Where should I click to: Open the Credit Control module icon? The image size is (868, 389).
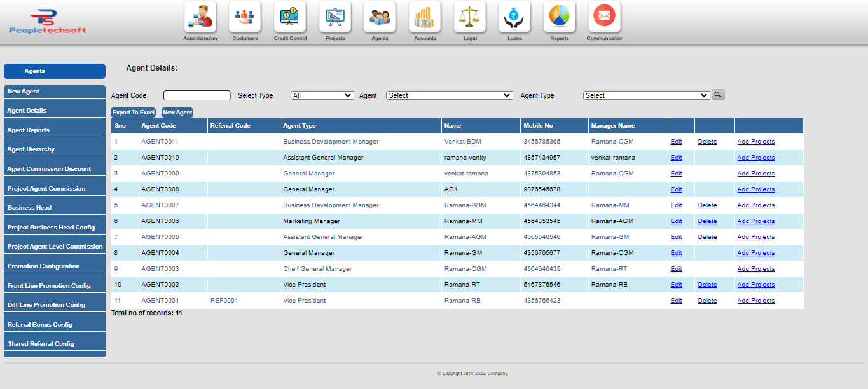coord(290,17)
